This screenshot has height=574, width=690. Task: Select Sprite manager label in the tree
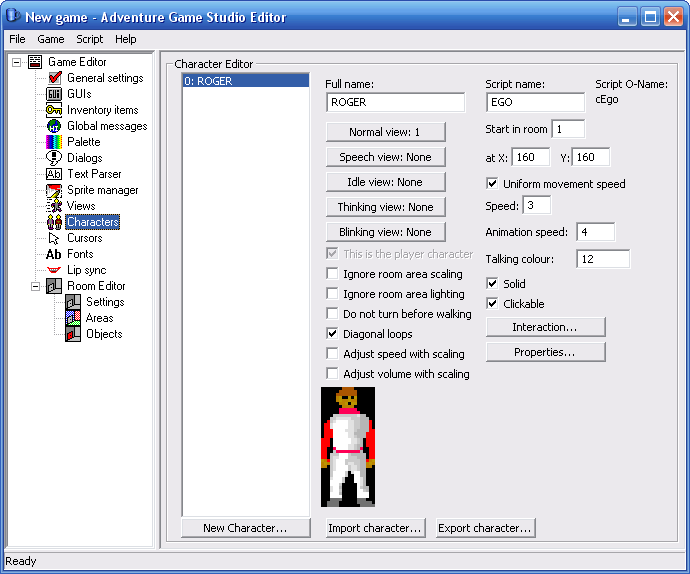pyautogui.click(x=103, y=190)
